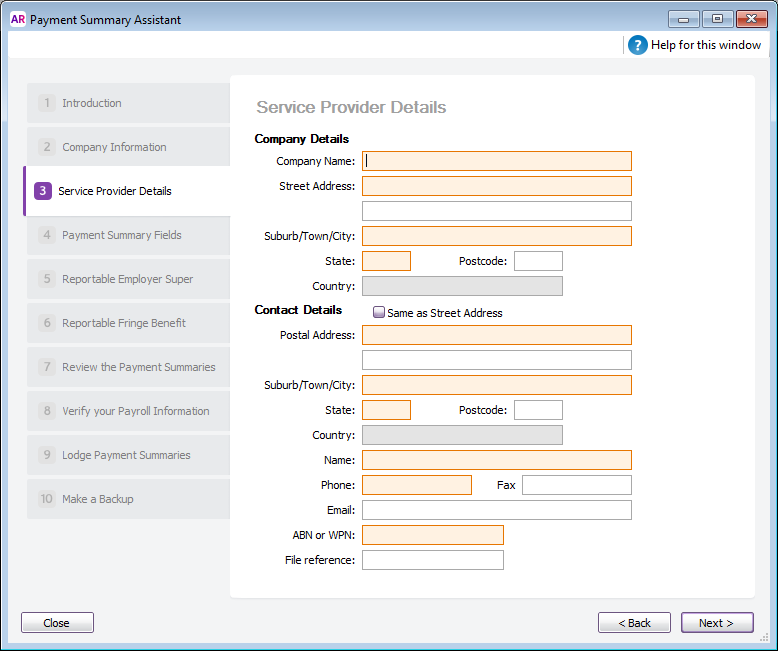Viewport: 778px width, 651px height.
Task: Click the Fax field
Action: tap(577, 485)
